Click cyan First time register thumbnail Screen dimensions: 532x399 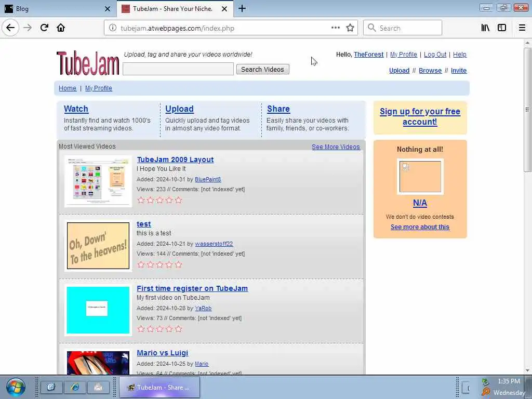98,310
